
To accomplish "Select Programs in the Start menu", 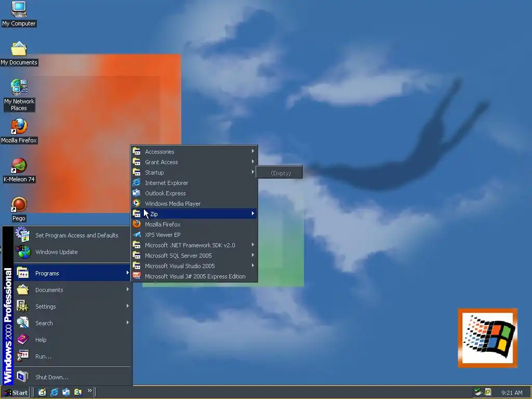I will click(72, 273).
